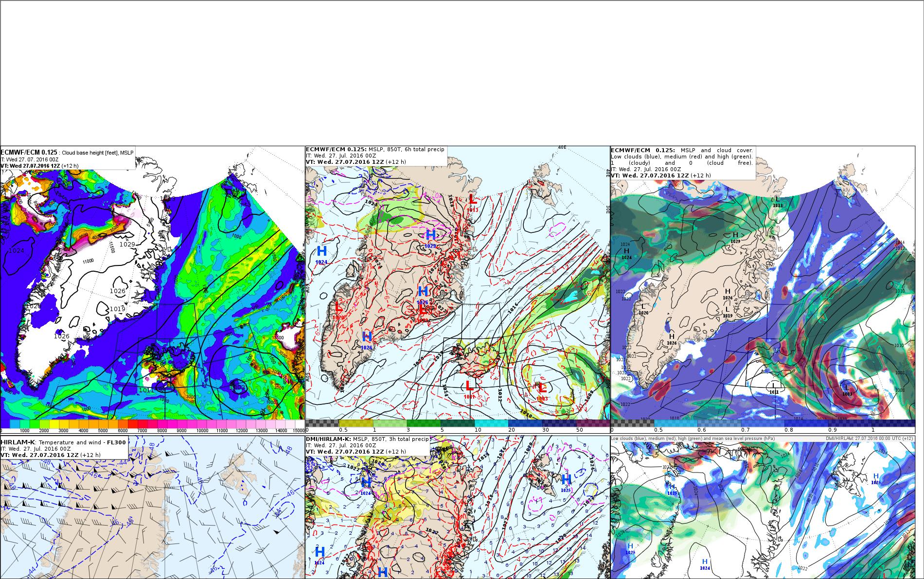924x579 pixels.
Task: Click the 1024 pressure label in the cloud base map
Action: point(17,250)
